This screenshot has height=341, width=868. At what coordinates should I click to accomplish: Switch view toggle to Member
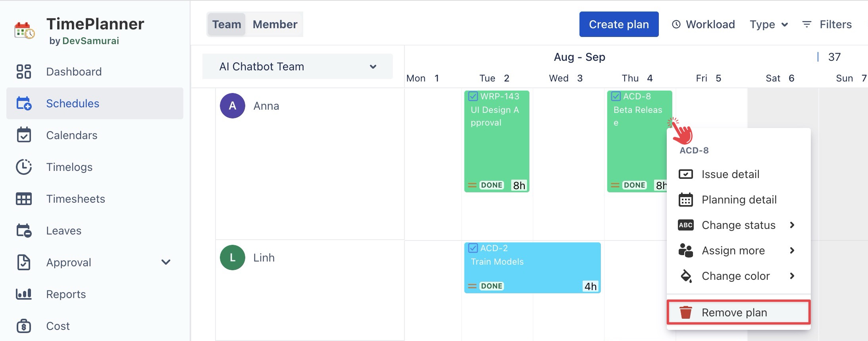coord(275,24)
